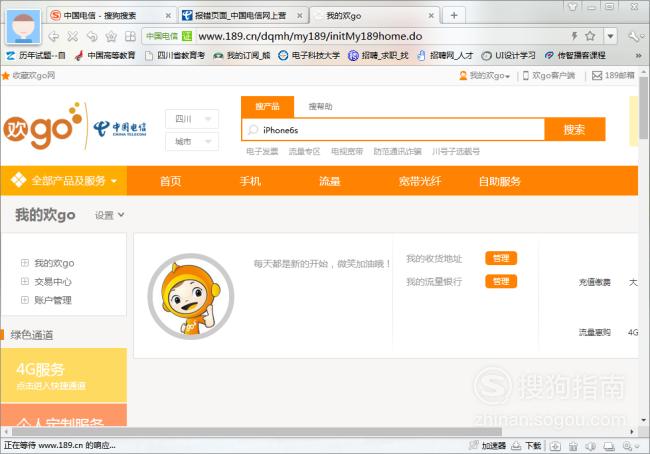Expand the 账户管理 tree node

click(25, 300)
